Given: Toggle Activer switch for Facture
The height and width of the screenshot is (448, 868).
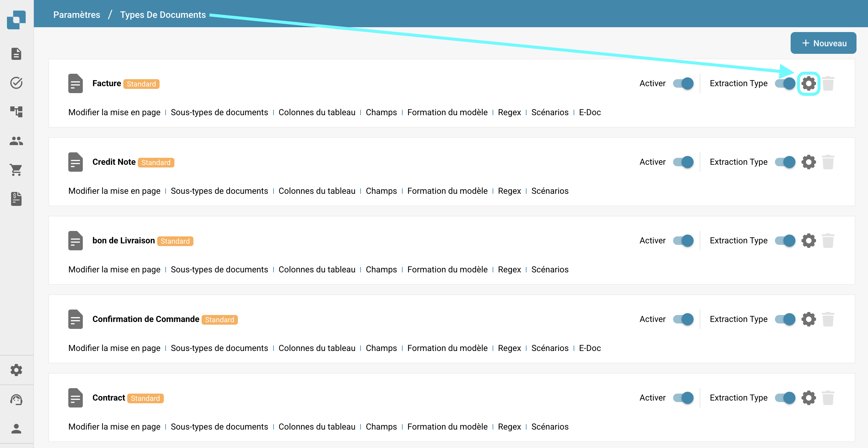Looking at the screenshot, I should coord(683,83).
